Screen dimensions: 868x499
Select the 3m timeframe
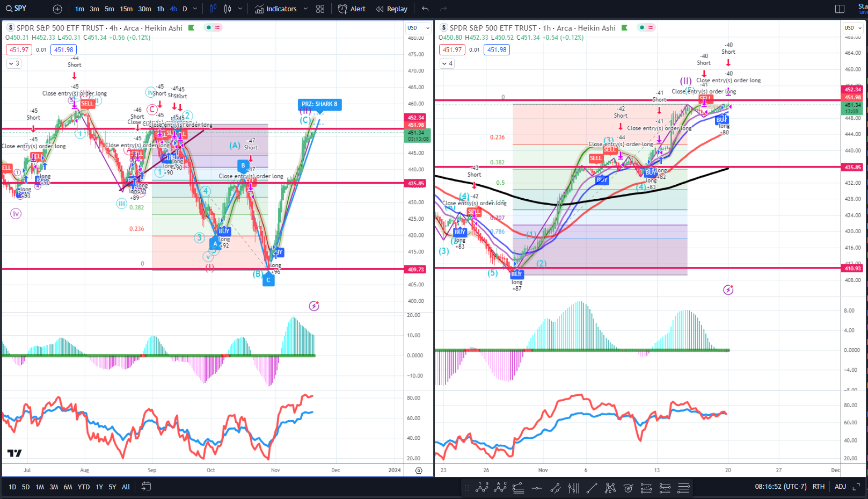(94, 9)
